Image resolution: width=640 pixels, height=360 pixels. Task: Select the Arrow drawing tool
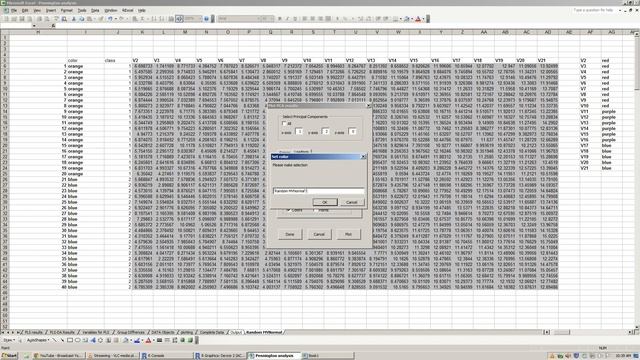[x=62, y=340]
